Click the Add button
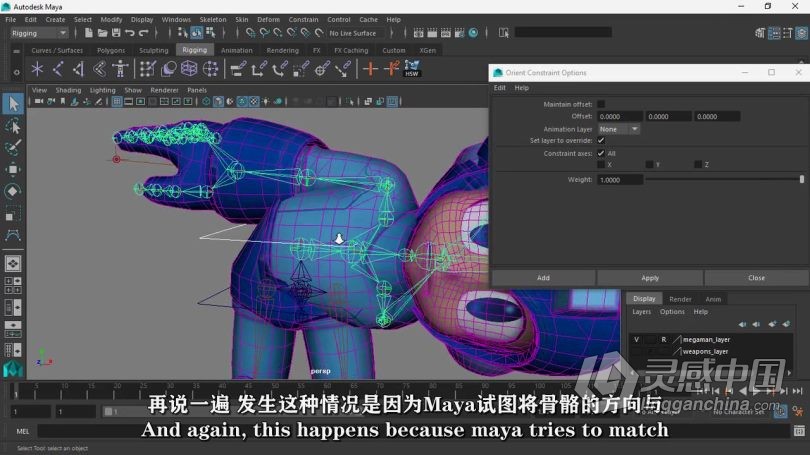The image size is (810, 455). click(543, 278)
